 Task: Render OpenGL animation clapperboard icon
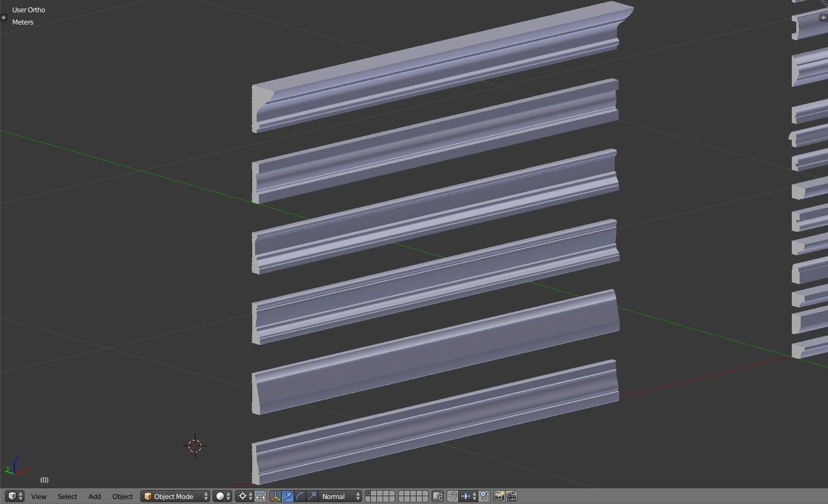click(x=512, y=496)
